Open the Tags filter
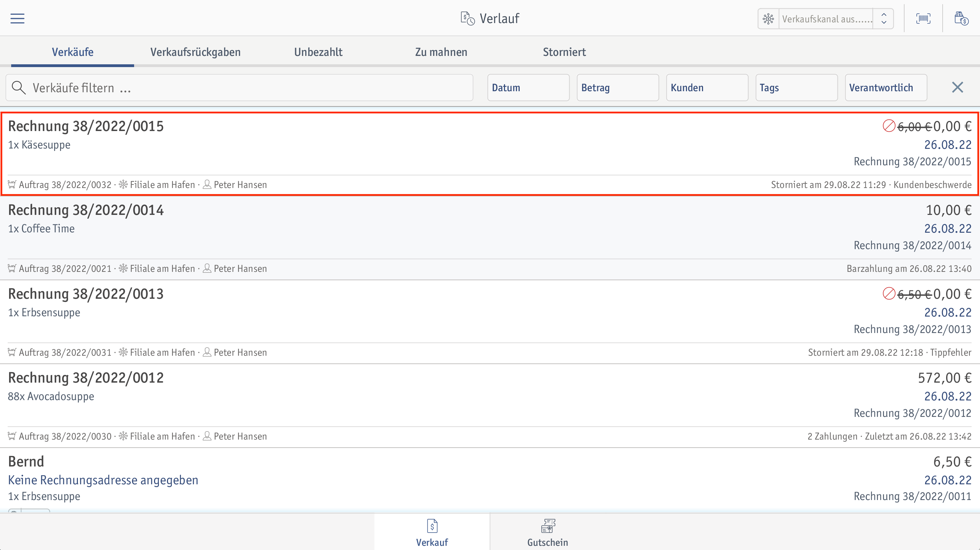This screenshot has height=550, width=980. point(797,88)
